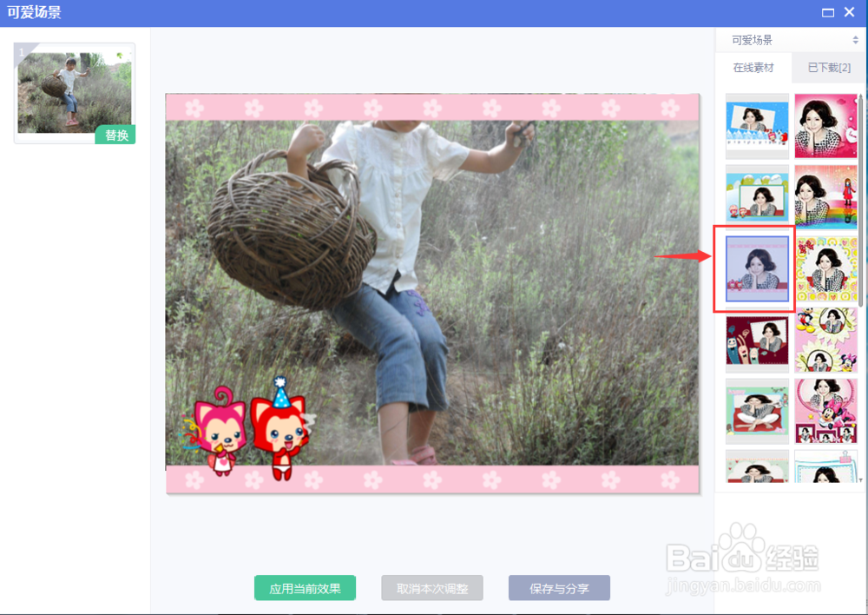Click the 取消本次调整 button
Image resolution: width=868 pixels, height=615 pixels.
tap(432, 588)
